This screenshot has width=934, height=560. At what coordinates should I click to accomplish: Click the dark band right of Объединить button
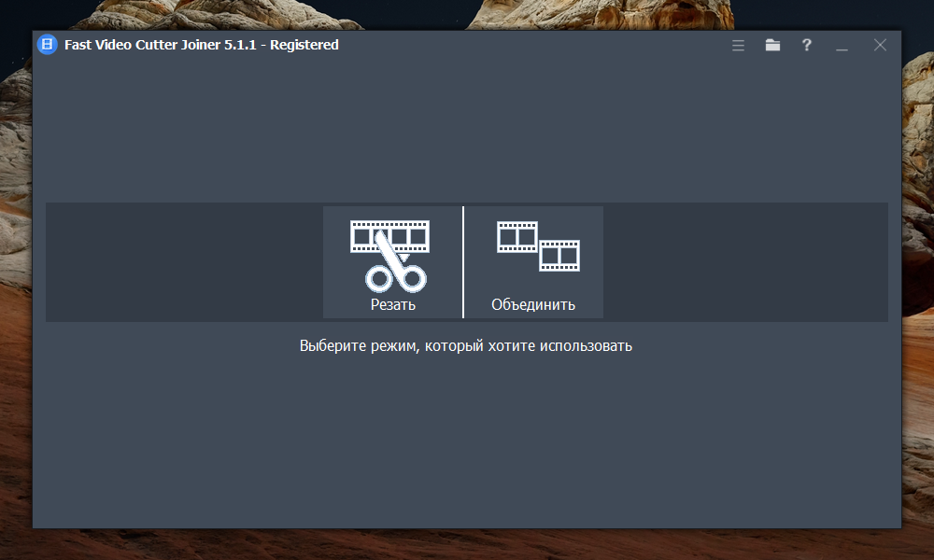pyautogui.click(x=745, y=262)
